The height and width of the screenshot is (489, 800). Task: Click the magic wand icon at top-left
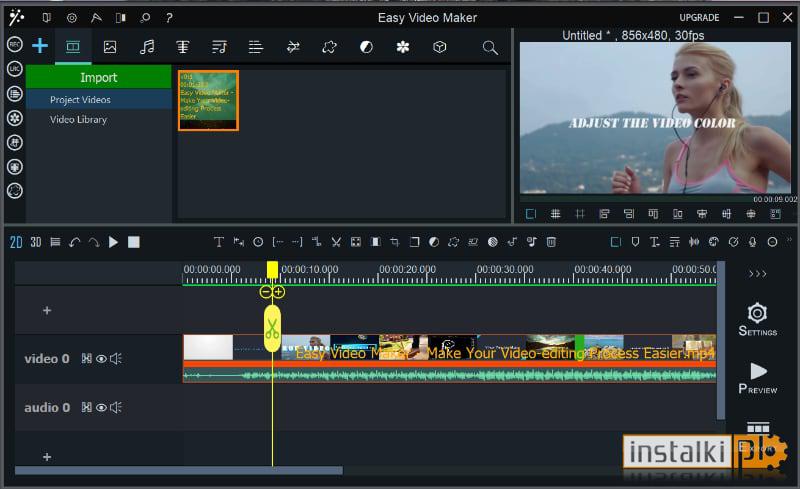point(16,17)
